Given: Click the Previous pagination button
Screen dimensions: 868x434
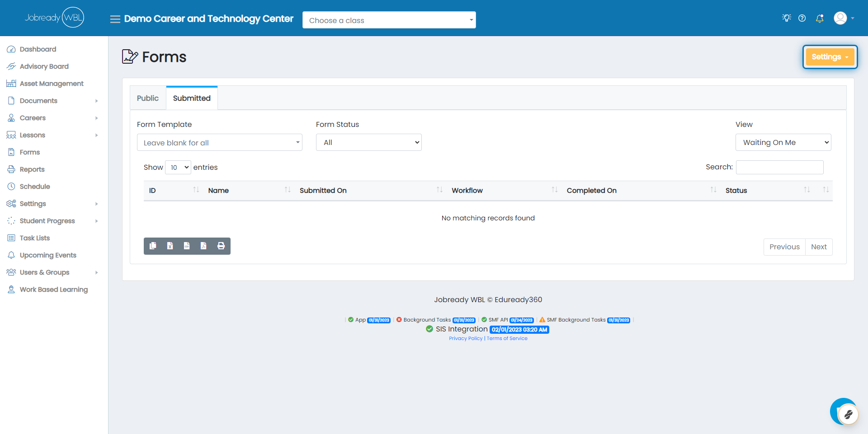Looking at the screenshot, I should pyautogui.click(x=784, y=247).
